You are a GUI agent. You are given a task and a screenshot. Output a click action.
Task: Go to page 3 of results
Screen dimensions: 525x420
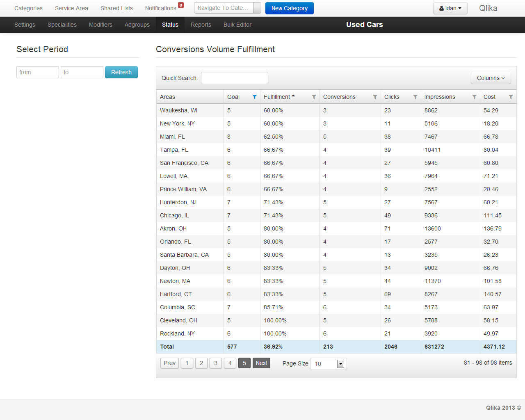point(216,363)
